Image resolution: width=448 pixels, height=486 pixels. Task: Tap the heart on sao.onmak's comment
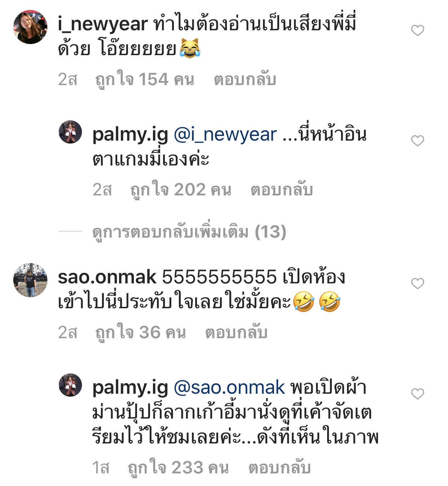[417, 284]
